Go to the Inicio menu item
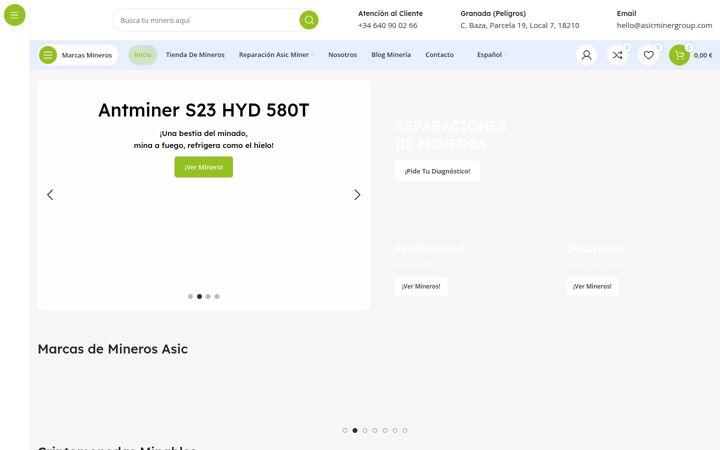720x450 pixels. 143,55
